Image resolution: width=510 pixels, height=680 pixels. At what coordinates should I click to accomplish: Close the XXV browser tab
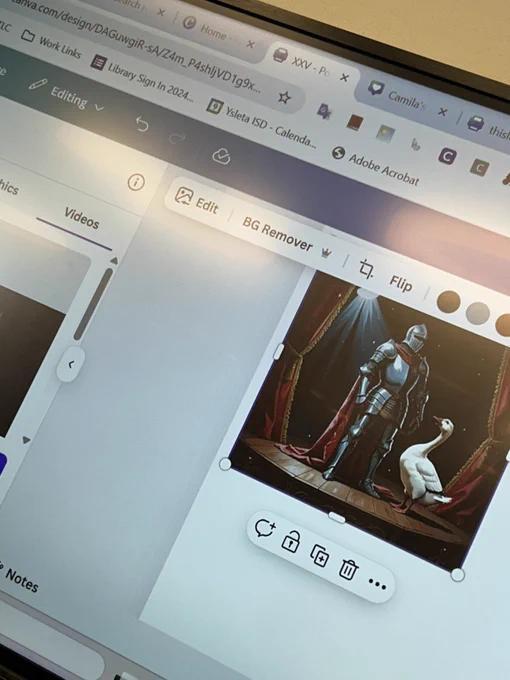344,77
